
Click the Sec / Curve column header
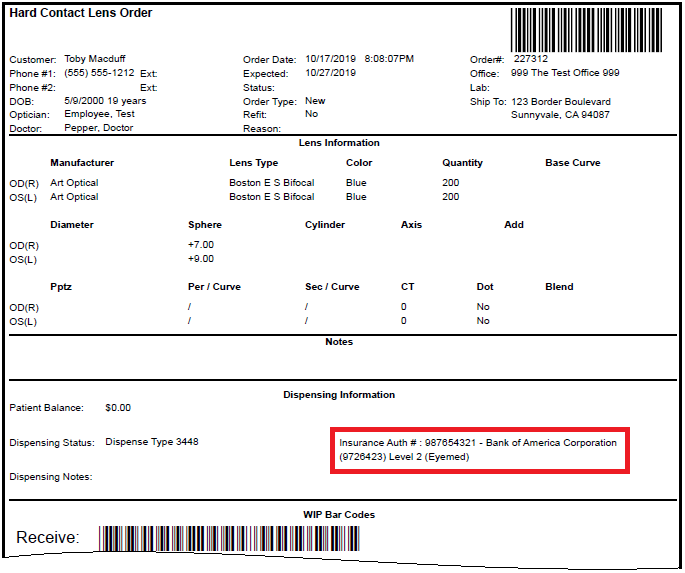pos(332,286)
